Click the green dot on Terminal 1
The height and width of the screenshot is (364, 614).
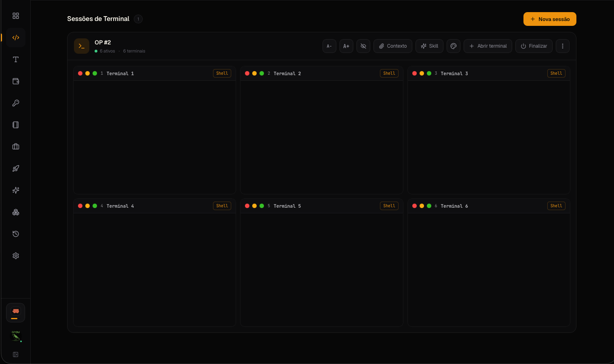pyautogui.click(x=95, y=74)
